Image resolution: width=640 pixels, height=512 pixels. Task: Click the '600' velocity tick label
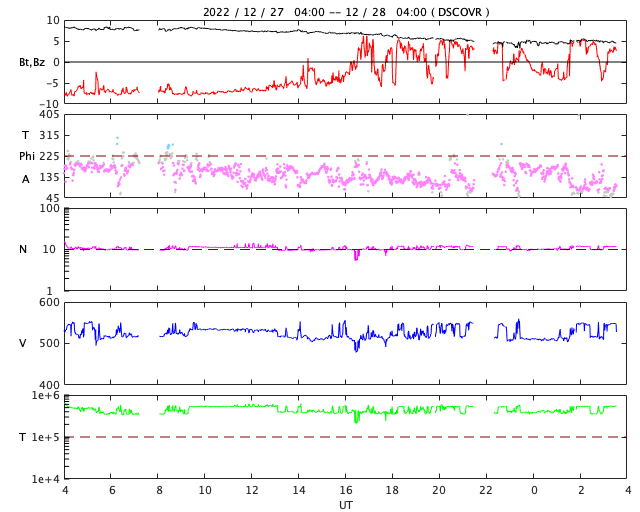pos(49,303)
